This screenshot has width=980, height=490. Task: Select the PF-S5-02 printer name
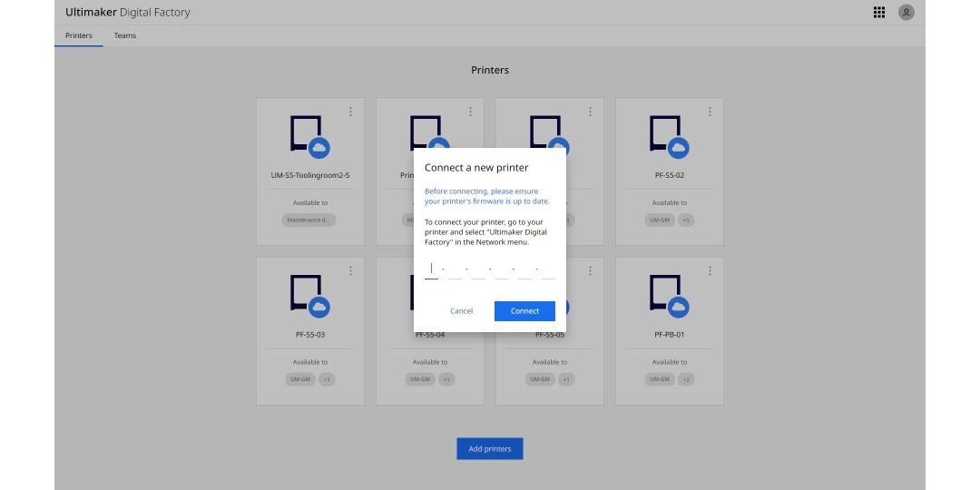670,175
